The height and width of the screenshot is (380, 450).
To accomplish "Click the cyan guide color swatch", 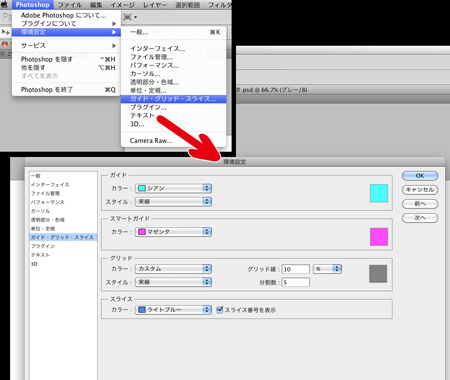I will [379, 193].
